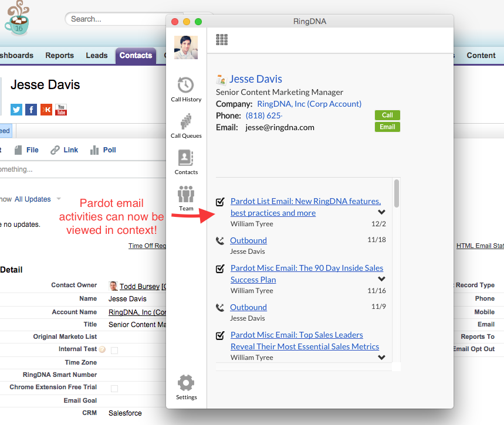This screenshot has width=504, height=425.
Task: Click Senior Content Marketing Manager title text
Action: point(279,92)
